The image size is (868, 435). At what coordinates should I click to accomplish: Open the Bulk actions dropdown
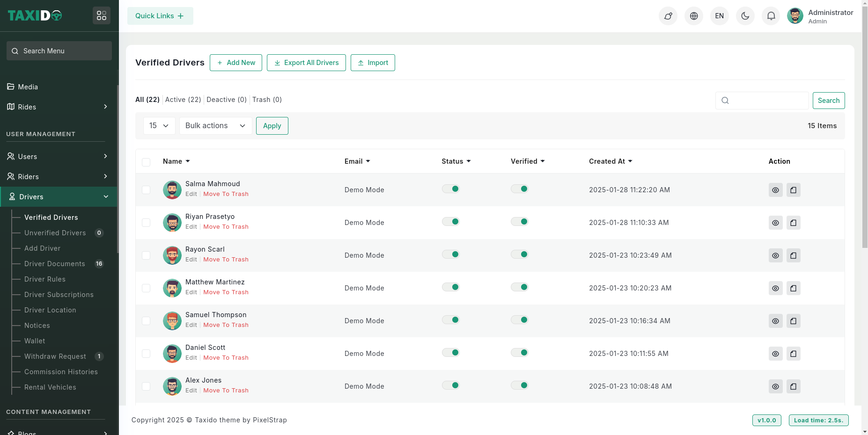coord(215,126)
